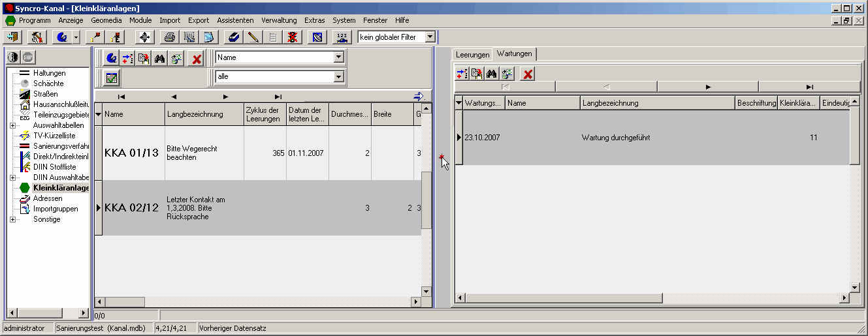Expand the Auswahltabellen tree node
This screenshot has height=336, width=868.
12,125
